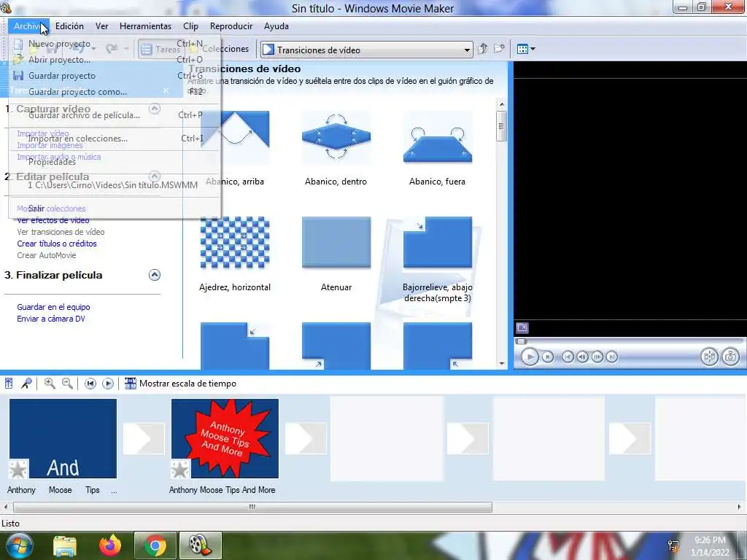
Task: Stop playback in the preview monitor
Action: (548, 357)
